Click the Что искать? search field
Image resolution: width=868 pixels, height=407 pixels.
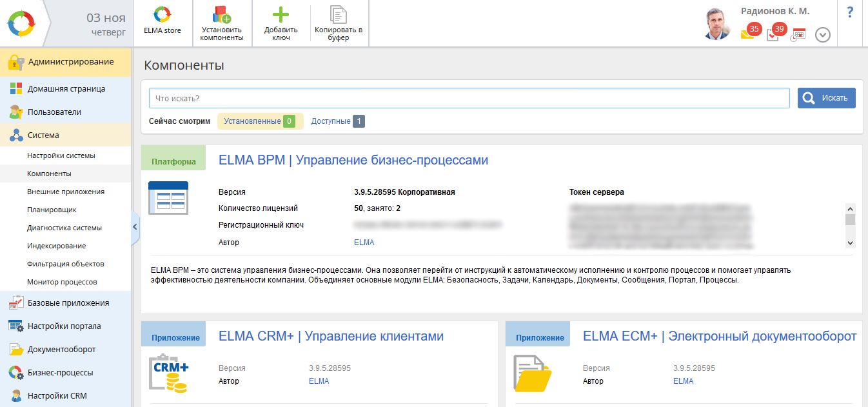point(469,98)
